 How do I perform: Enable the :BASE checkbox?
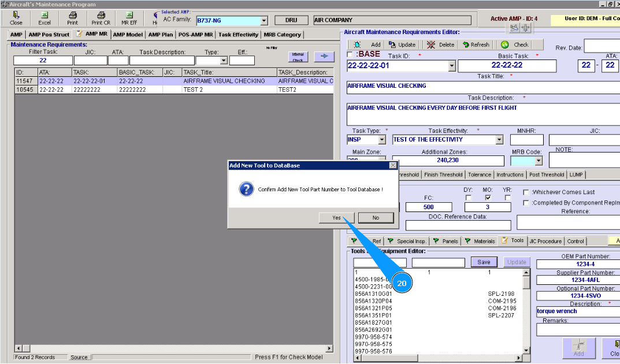350,54
